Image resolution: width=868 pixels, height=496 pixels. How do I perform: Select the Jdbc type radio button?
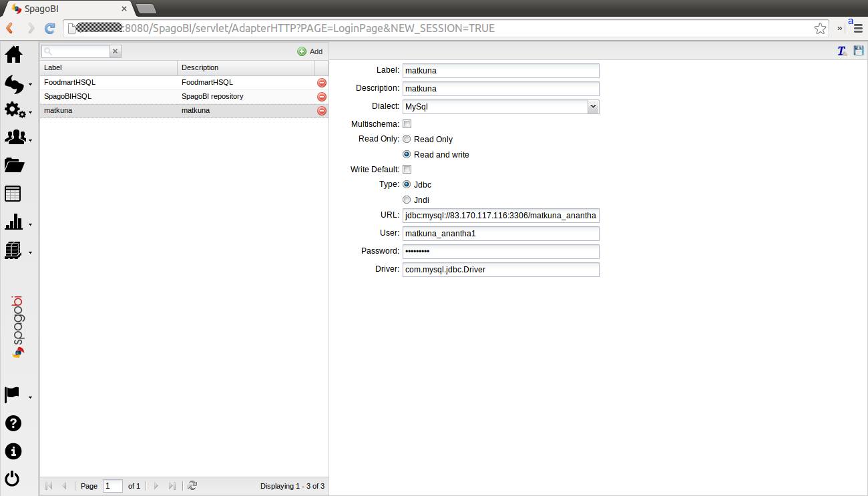407,184
